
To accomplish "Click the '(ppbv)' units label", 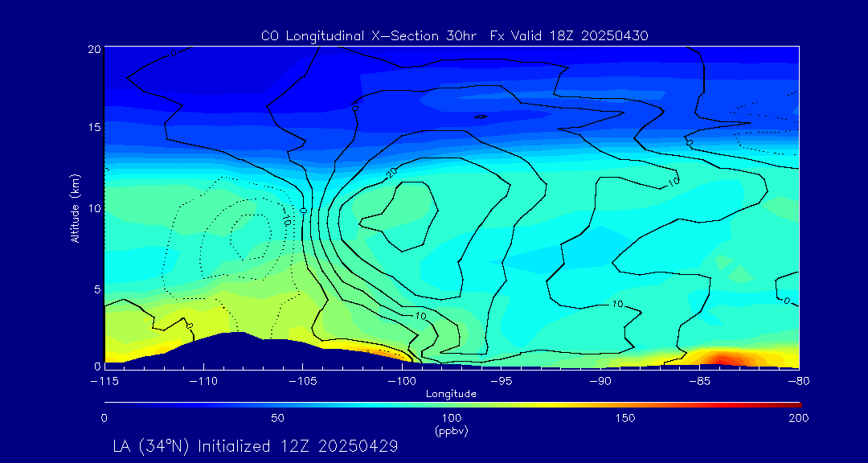I will (x=452, y=432).
